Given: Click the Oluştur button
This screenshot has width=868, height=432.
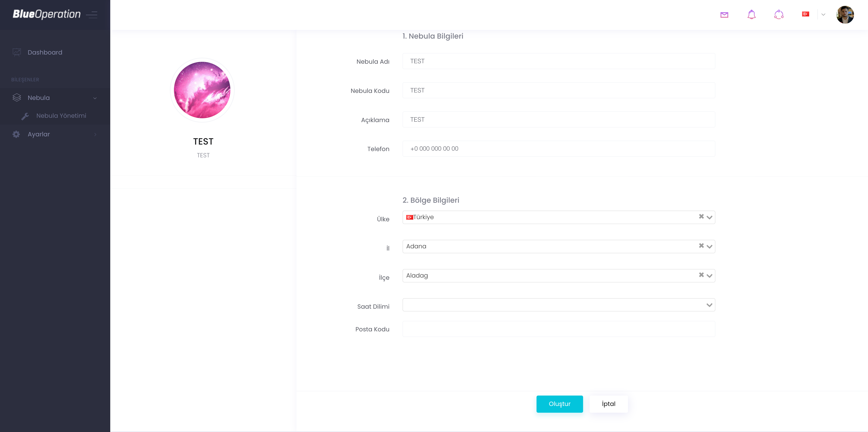Looking at the screenshot, I should pyautogui.click(x=559, y=404).
